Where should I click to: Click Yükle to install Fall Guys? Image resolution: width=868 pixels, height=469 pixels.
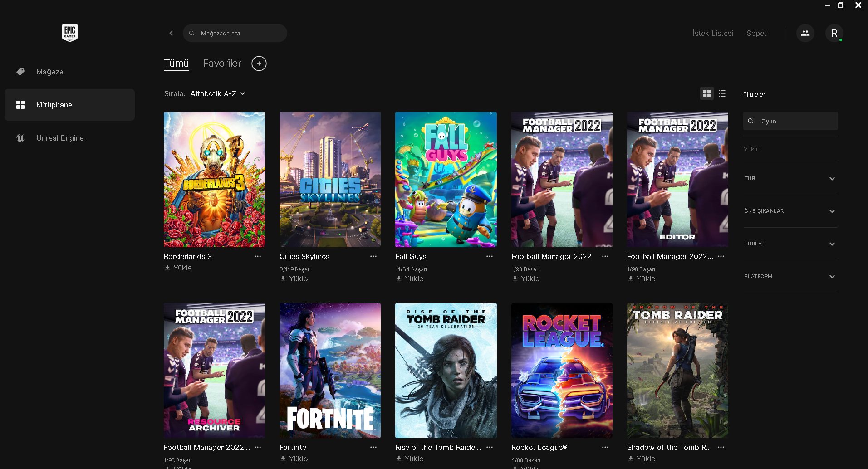[410, 278]
